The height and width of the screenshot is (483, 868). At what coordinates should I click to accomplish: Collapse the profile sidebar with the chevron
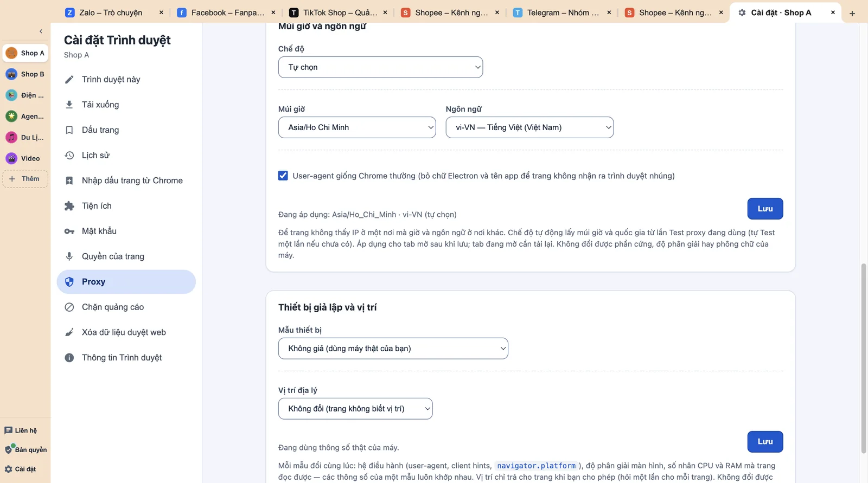[x=41, y=31]
